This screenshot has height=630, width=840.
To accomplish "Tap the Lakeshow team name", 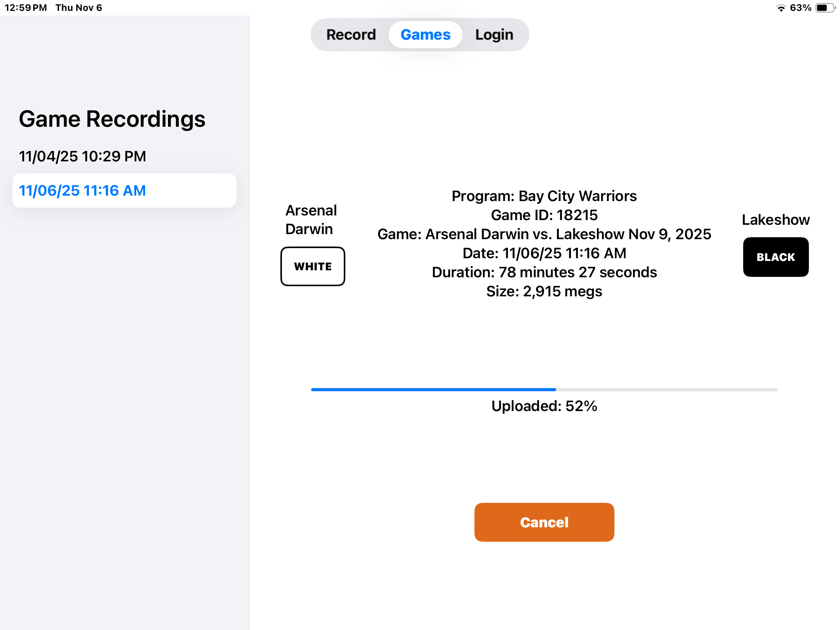I will point(775,220).
